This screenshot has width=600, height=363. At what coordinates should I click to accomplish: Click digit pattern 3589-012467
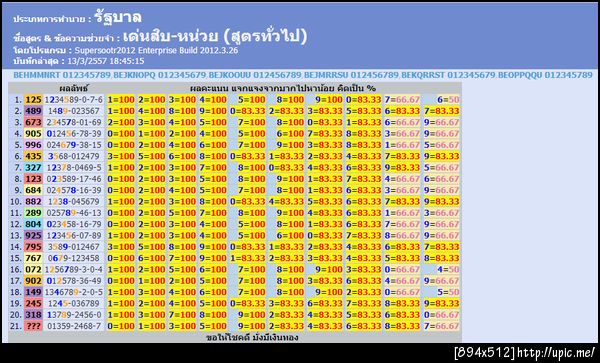(74, 247)
